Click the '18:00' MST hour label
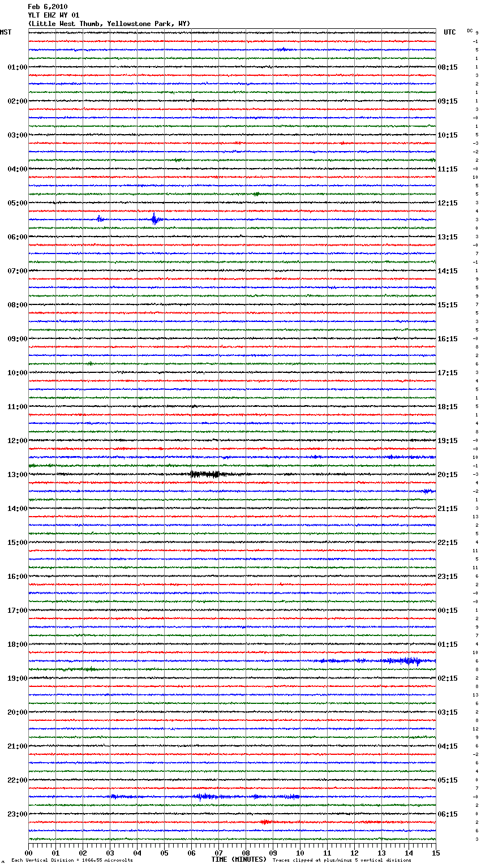Image resolution: width=481 pixels, height=868 pixels. coord(18,644)
